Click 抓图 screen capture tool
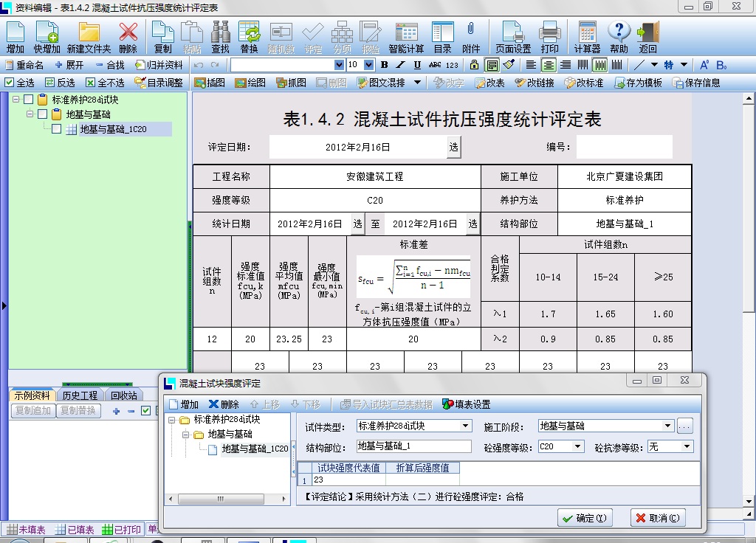The height and width of the screenshot is (543, 756). 291,83
